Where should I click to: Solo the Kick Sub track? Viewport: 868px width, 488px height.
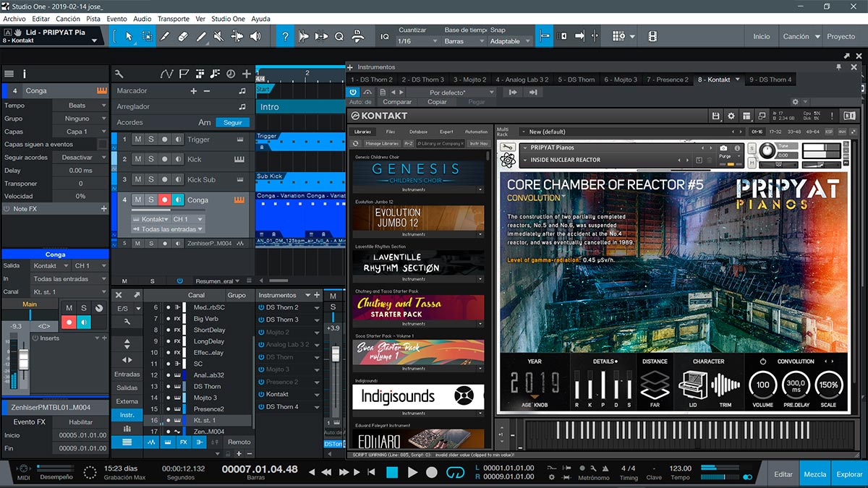point(151,179)
